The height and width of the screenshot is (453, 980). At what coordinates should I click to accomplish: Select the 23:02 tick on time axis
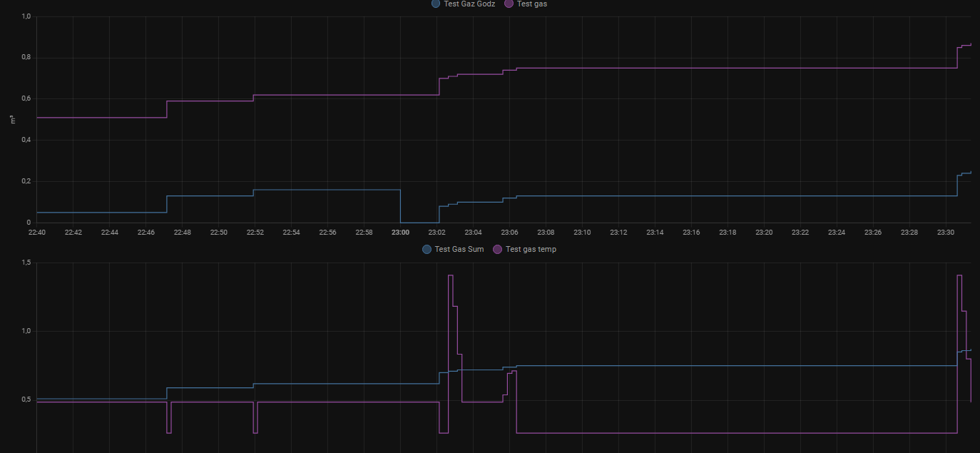(437, 233)
